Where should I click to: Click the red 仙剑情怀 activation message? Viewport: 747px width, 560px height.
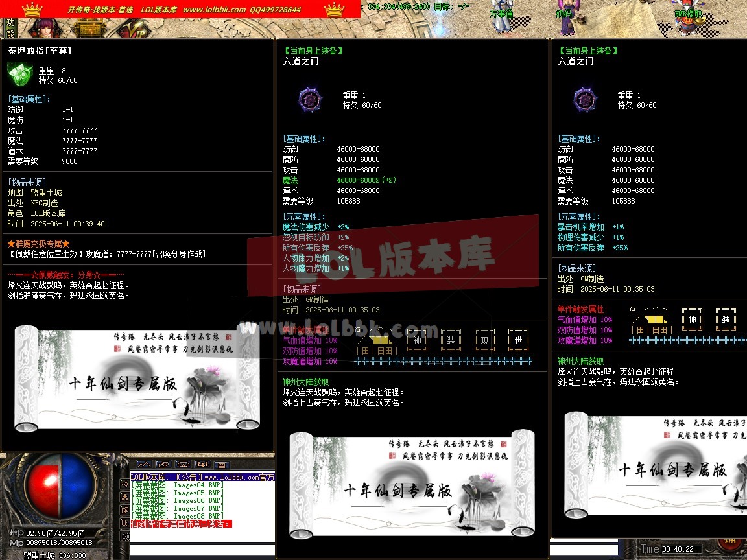click(181, 524)
